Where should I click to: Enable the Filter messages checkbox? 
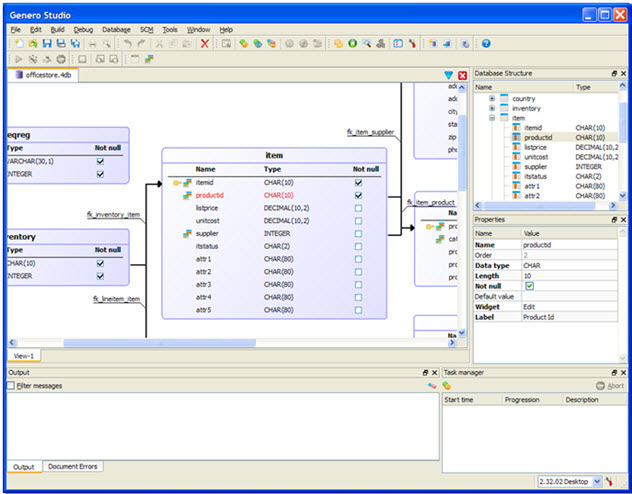(11, 385)
